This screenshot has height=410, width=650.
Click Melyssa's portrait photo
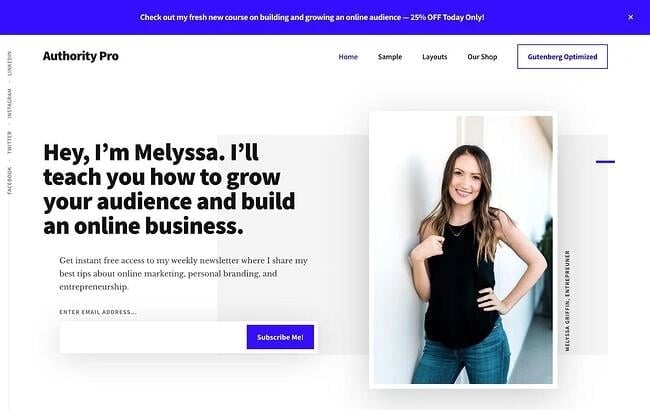coord(463,250)
